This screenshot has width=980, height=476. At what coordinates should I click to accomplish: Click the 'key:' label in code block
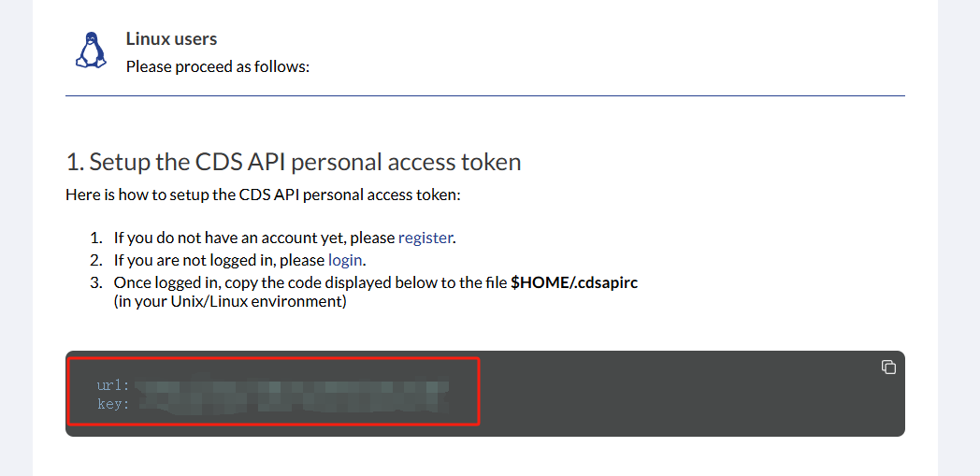pos(113,404)
